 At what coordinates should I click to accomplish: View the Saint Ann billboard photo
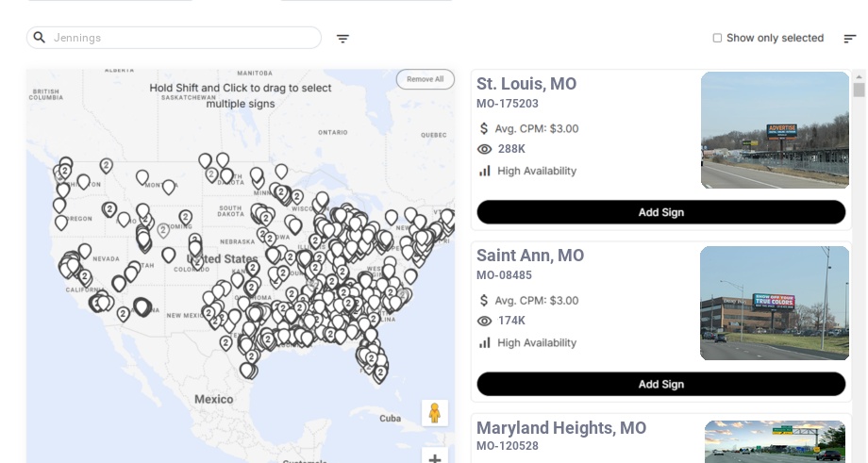775,303
